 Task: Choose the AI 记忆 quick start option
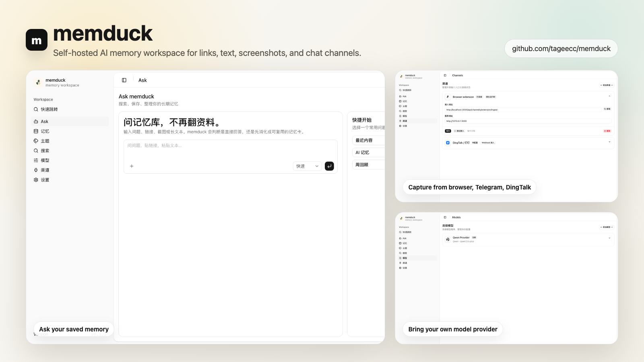[369, 152]
